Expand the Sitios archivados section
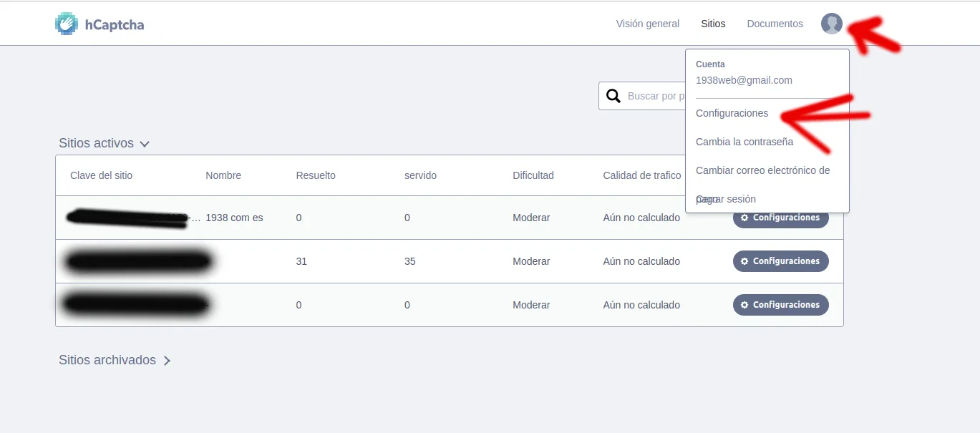The image size is (980, 433). [x=115, y=360]
